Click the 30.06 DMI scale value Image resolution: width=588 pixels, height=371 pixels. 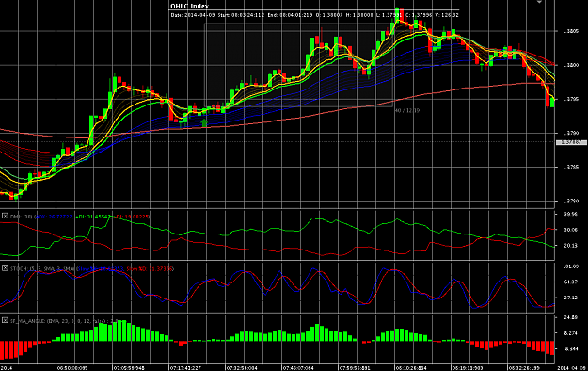click(570, 230)
